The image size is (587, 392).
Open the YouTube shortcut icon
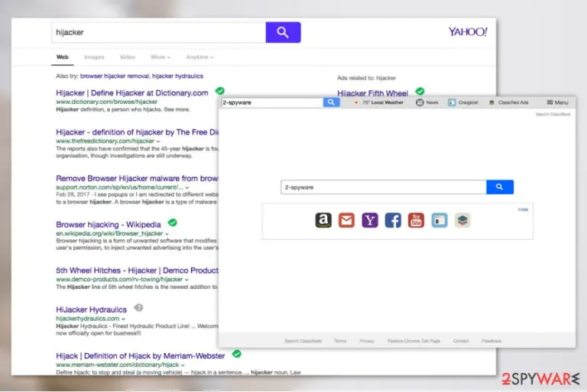[416, 220]
